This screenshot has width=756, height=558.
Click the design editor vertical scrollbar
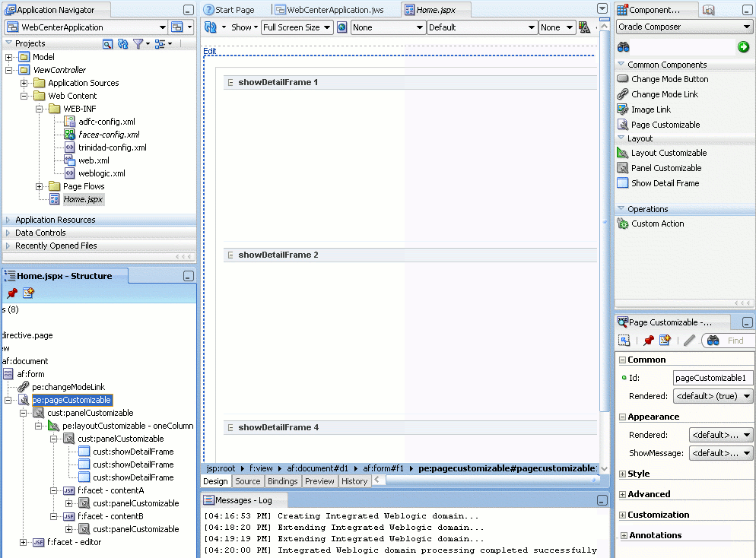click(604, 222)
